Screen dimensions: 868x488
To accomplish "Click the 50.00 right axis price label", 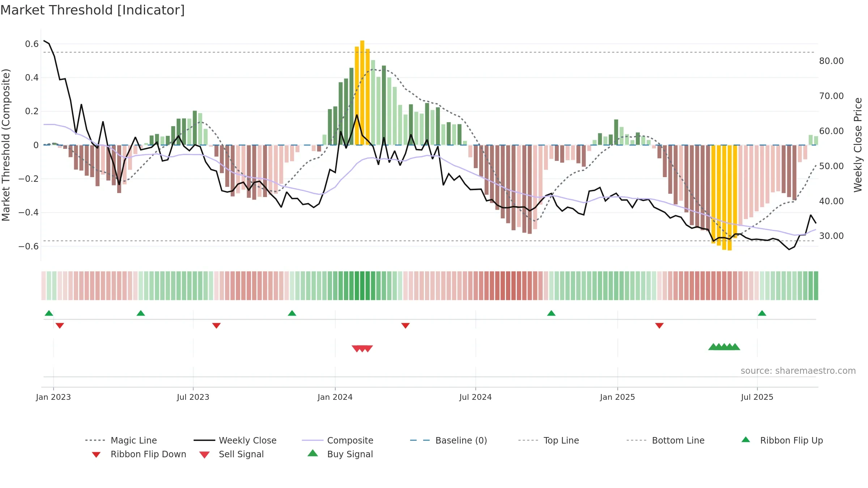I will click(x=831, y=166).
